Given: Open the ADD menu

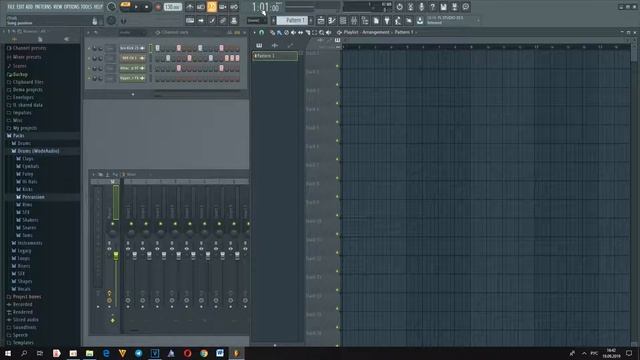Looking at the screenshot, I should pos(29,7).
